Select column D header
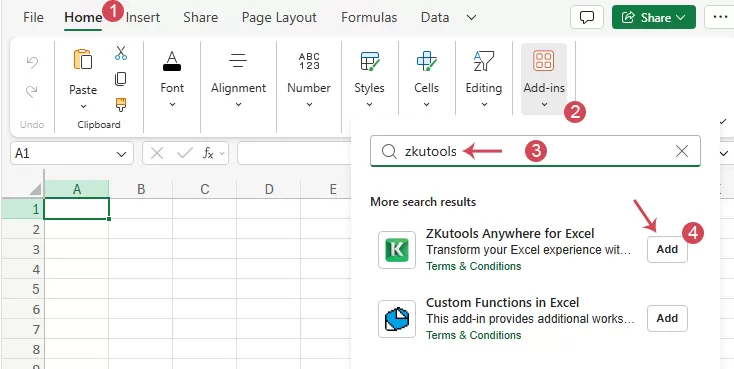 tap(269, 189)
